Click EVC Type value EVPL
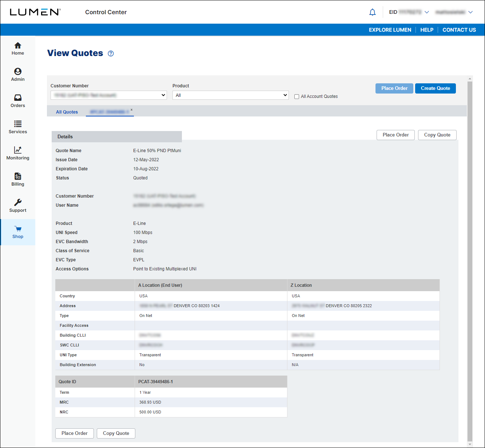This screenshot has height=448, width=485. tap(139, 260)
